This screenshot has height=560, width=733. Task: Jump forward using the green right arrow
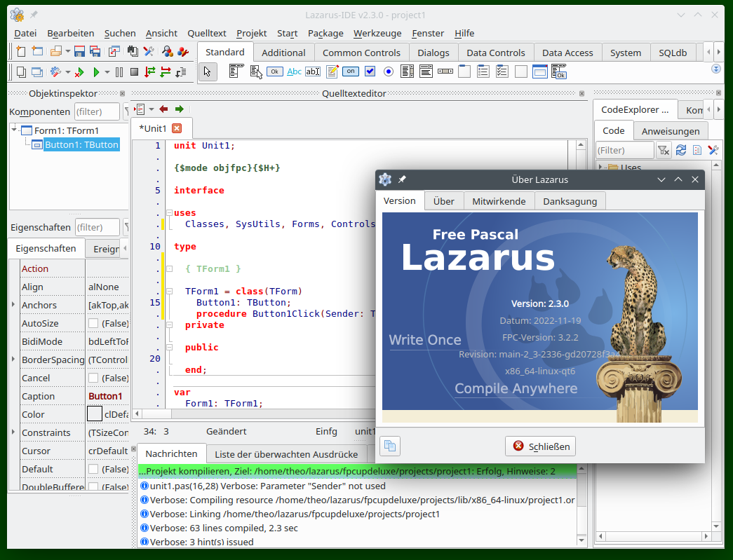[180, 109]
